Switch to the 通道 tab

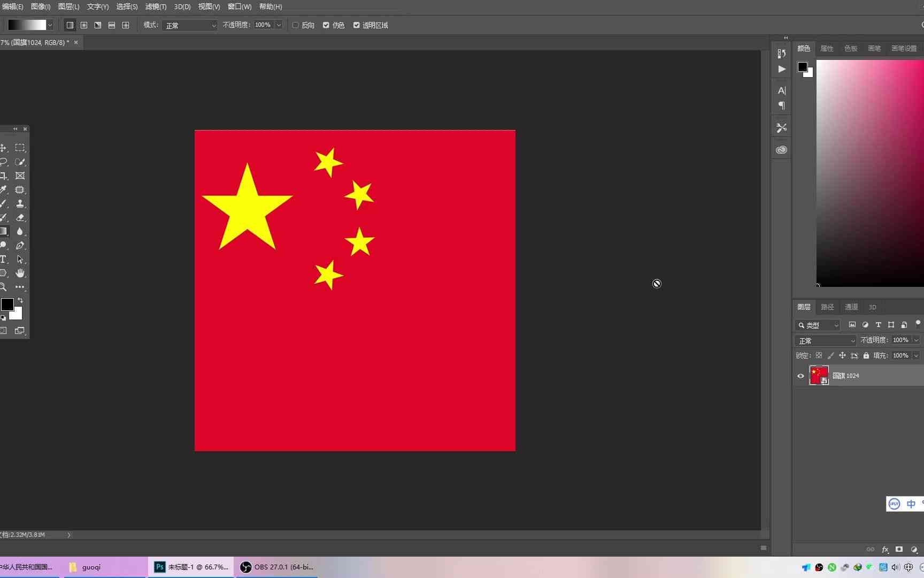pyautogui.click(x=851, y=307)
